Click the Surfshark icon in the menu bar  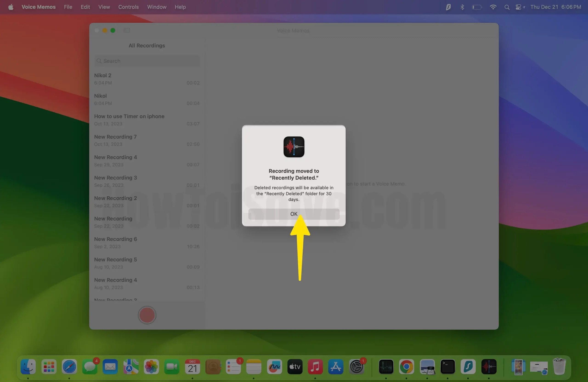[x=448, y=7]
